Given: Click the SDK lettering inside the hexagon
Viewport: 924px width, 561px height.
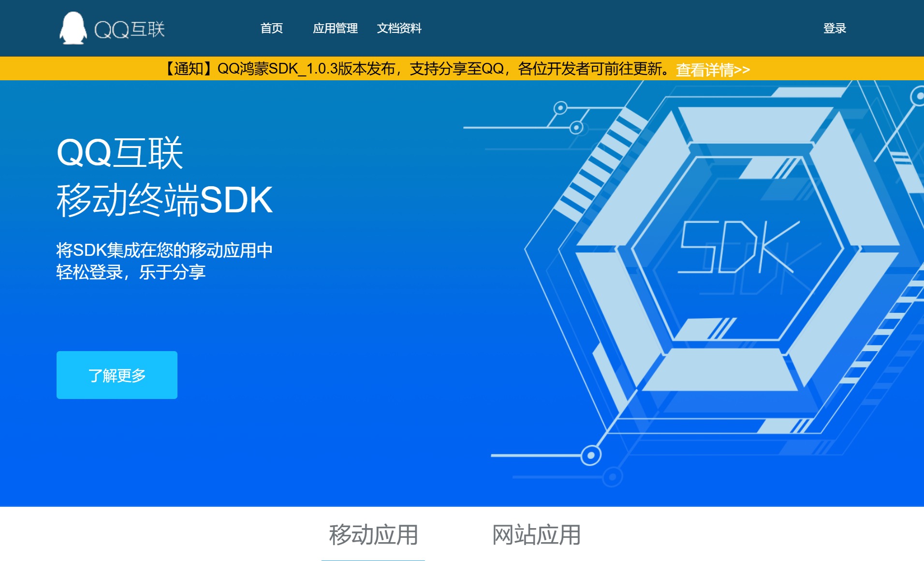Looking at the screenshot, I should [x=739, y=247].
